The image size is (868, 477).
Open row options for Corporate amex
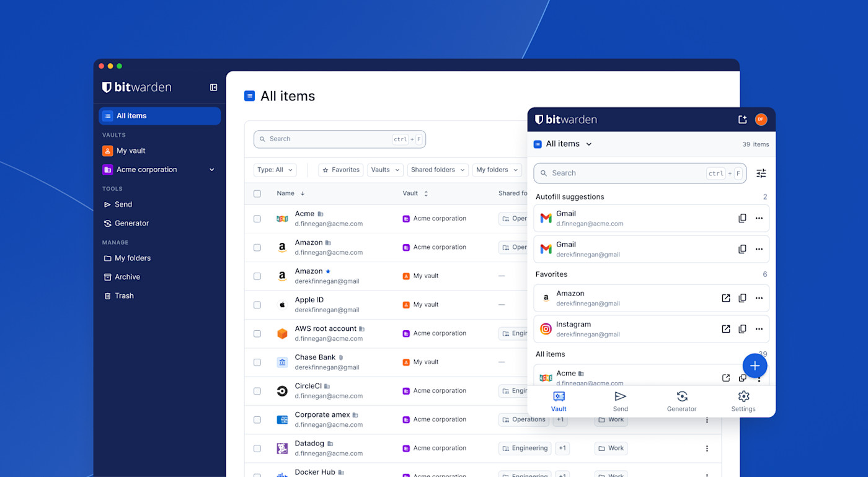click(707, 420)
